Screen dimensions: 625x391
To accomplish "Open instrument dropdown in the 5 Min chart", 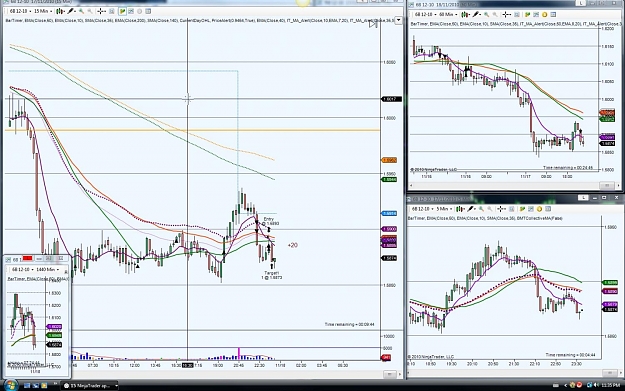I will coord(423,208).
